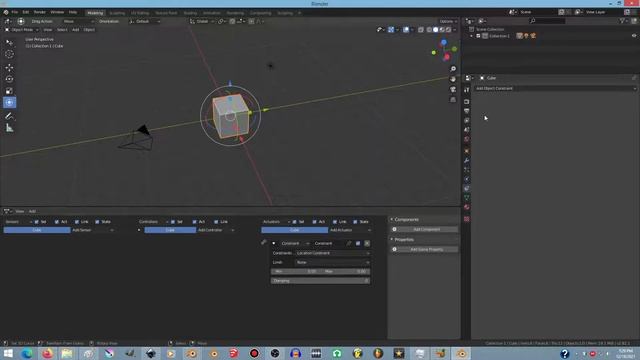Screen dimensions: 640x360
Task: Click the viewport pan hand icon
Action: 453,79
